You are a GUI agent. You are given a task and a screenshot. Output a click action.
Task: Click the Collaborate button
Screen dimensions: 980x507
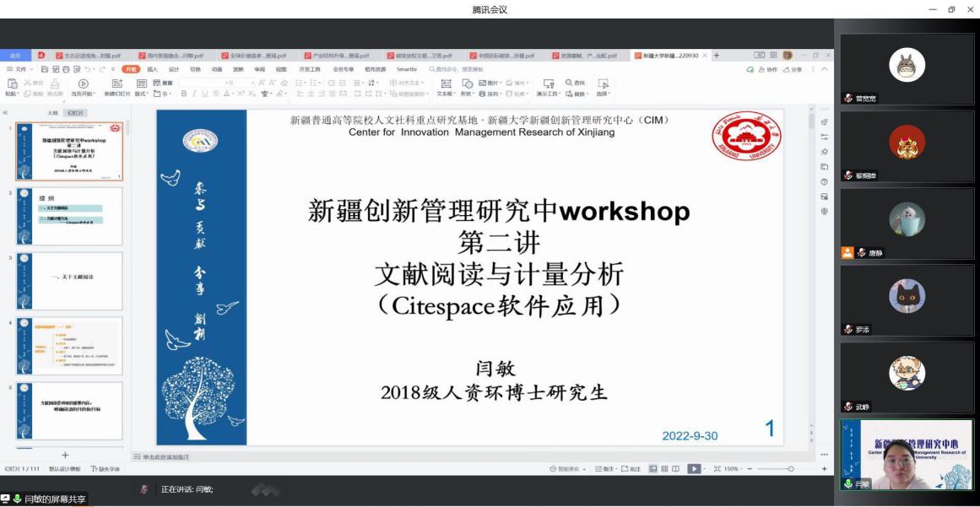[768, 69]
